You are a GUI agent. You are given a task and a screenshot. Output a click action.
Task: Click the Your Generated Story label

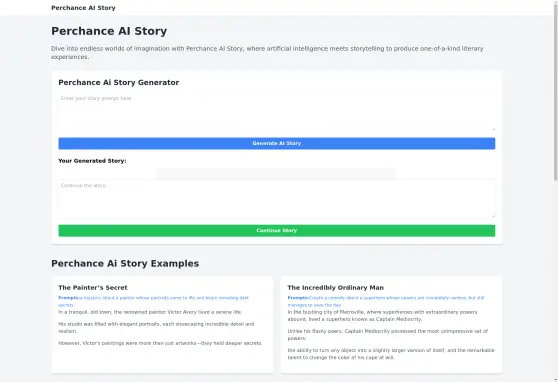pyautogui.click(x=92, y=161)
